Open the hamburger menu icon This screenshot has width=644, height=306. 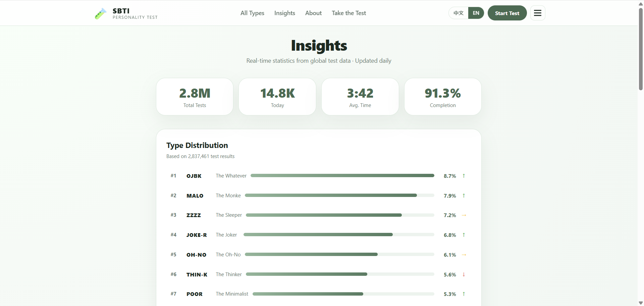tap(538, 13)
